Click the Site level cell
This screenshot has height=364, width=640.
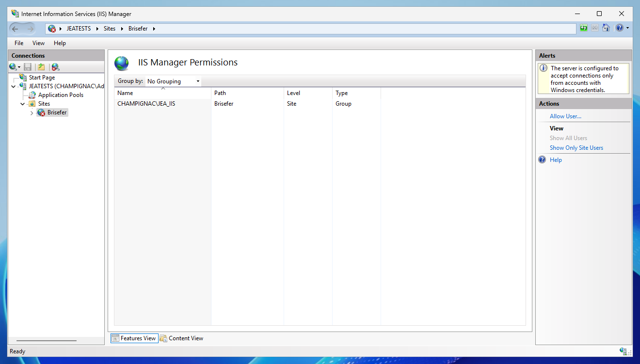291,104
